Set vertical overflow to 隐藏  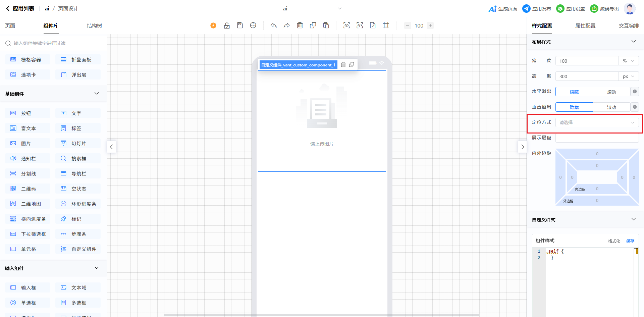(574, 107)
